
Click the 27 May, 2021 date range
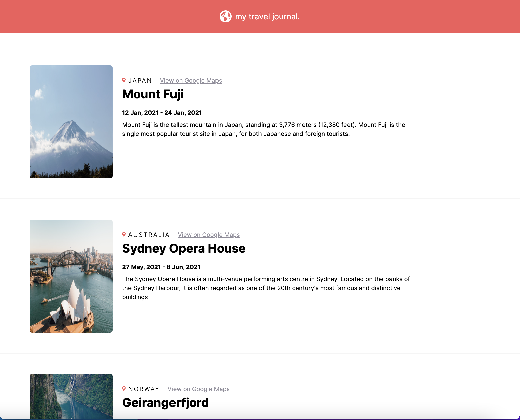coord(161,267)
